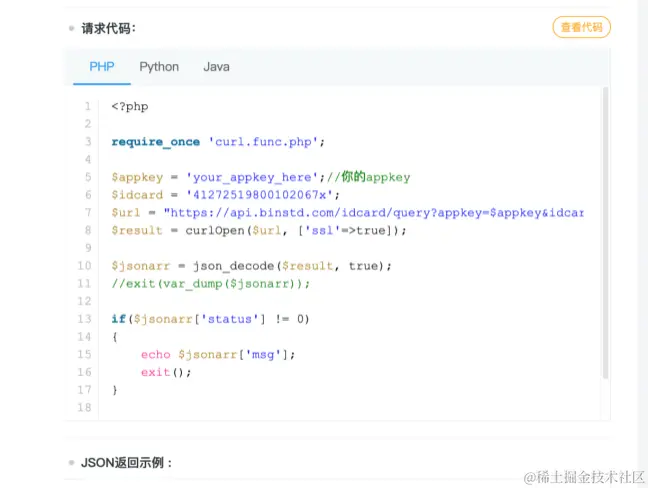Viewport: 650px width, 490px height.
Task: Click the require_once 'curl.func.php' line
Action: [x=218, y=142]
